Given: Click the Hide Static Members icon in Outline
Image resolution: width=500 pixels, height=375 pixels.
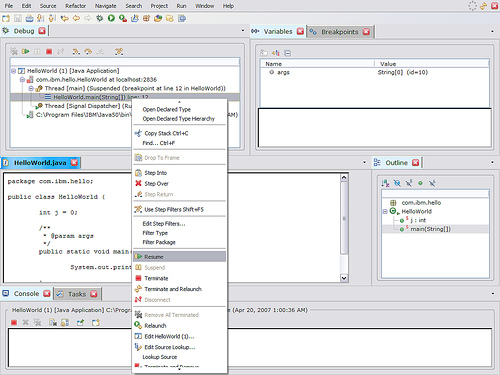Looking at the screenshot, I should coord(409,183).
